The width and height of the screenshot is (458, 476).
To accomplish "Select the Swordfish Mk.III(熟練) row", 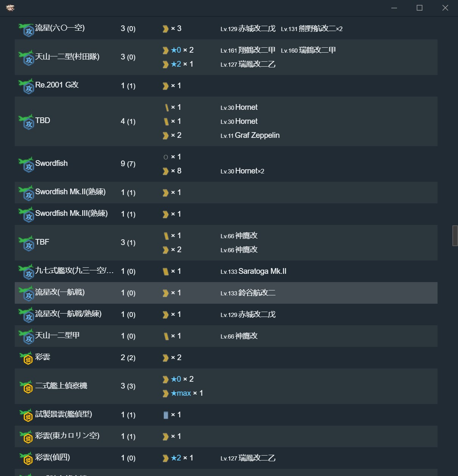I will point(226,214).
